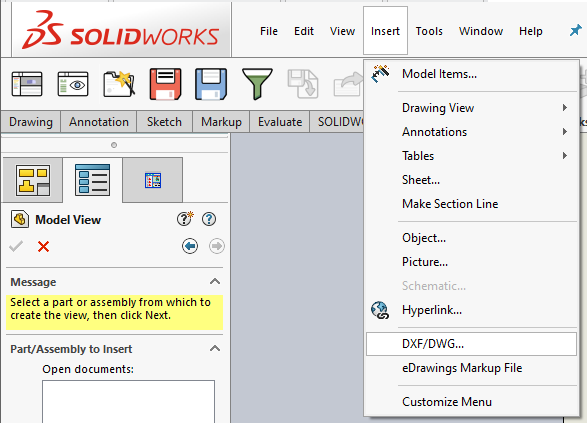
Task: Choose Make Section Line
Action: [471, 204]
